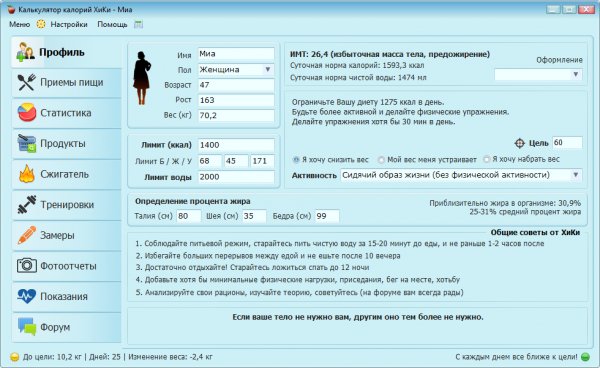Click the Бедра field showing 99
This screenshot has height=368, width=600.
(327, 216)
